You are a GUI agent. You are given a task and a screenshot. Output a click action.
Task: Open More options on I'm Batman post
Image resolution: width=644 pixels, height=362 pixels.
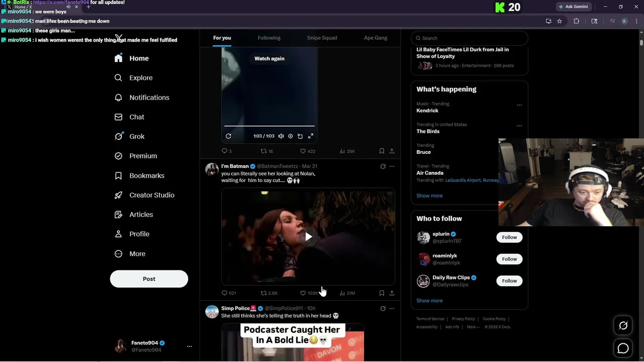392,166
